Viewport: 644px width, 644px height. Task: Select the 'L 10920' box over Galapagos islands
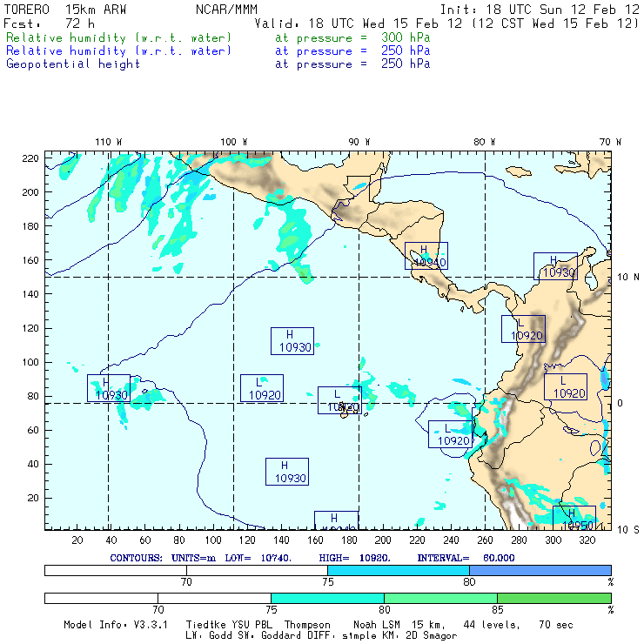point(339,400)
